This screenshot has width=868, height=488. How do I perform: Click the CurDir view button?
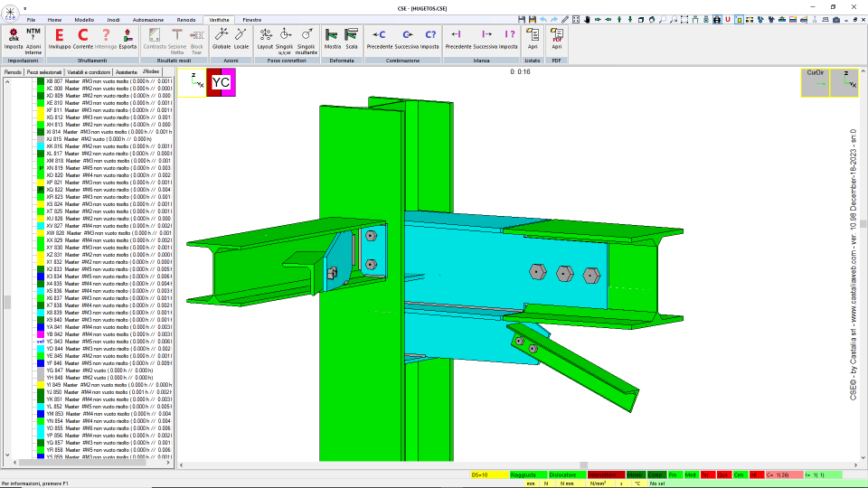click(x=816, y=82)
